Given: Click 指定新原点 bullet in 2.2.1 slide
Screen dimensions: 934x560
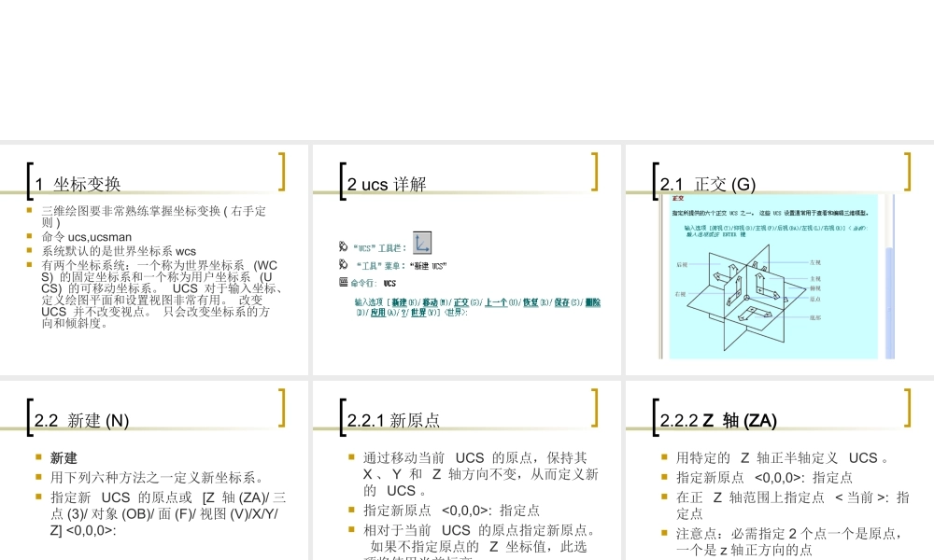Looking at the screenshot, I should click(451, 511).
